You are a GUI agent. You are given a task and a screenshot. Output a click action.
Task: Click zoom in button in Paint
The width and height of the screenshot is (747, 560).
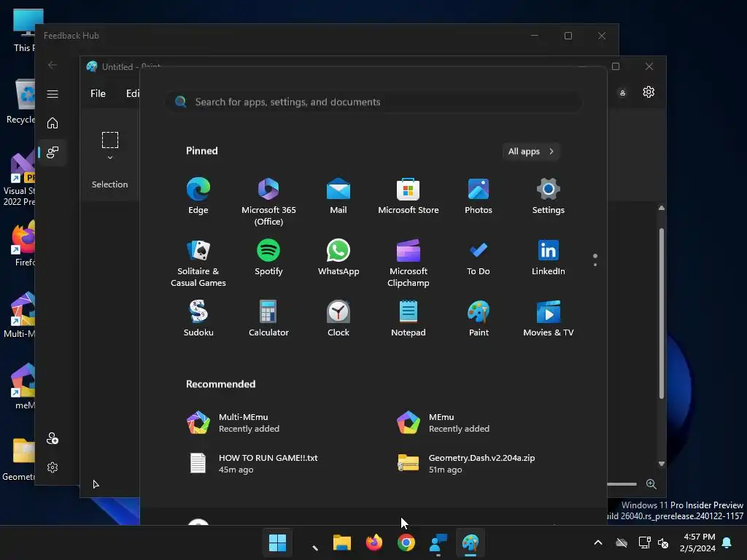tap(651, 484)
